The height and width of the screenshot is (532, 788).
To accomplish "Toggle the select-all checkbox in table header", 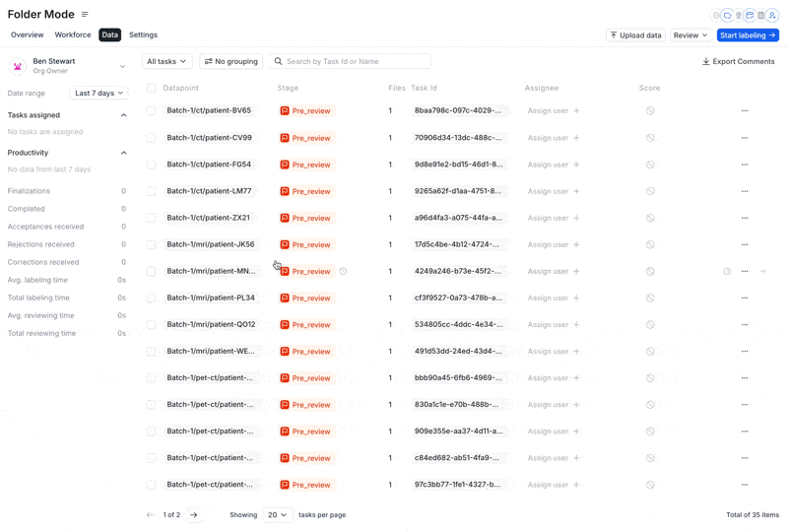I will [x=151, y=88].
